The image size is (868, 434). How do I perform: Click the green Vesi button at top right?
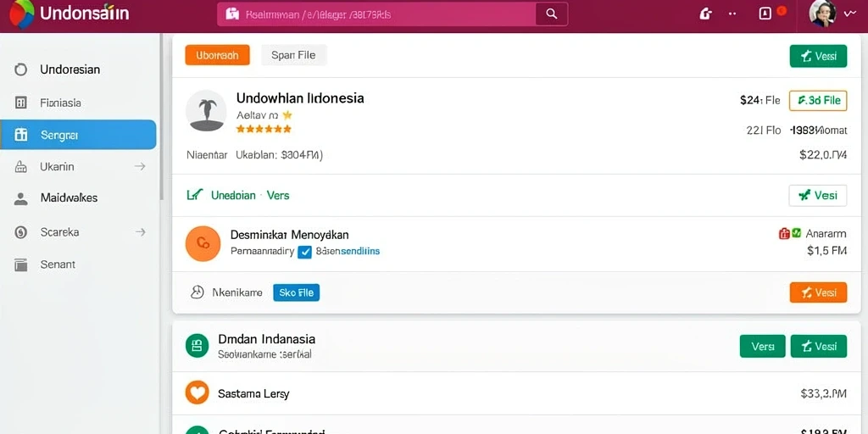tap(818, 56)
